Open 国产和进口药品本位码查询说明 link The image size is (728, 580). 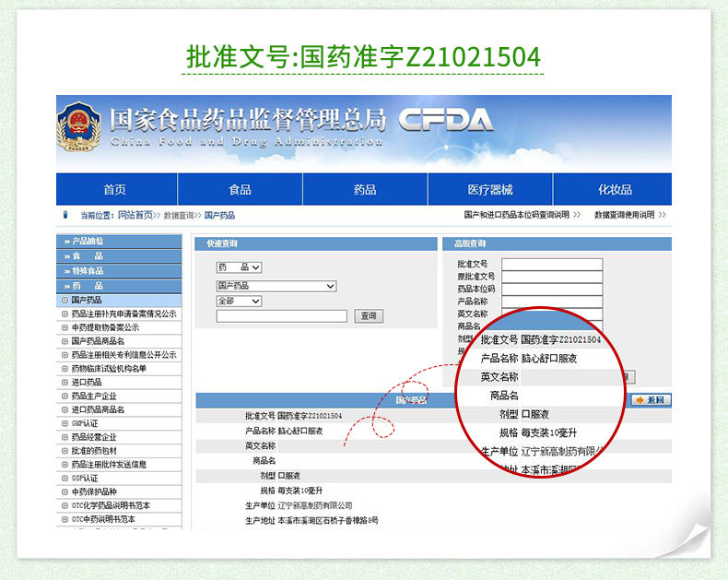coord(517,215)
